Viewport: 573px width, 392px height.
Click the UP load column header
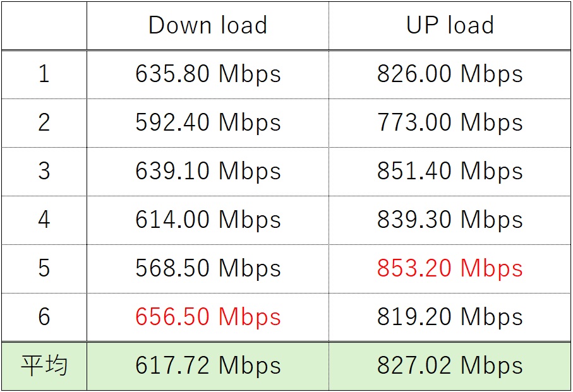pos(450,25)
